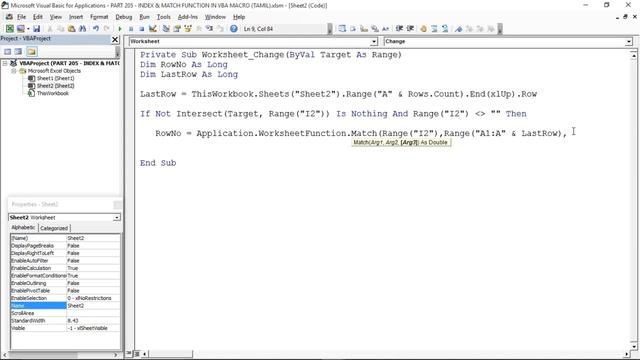
Task: Open the Insert menu
Action: coord(76,17)
